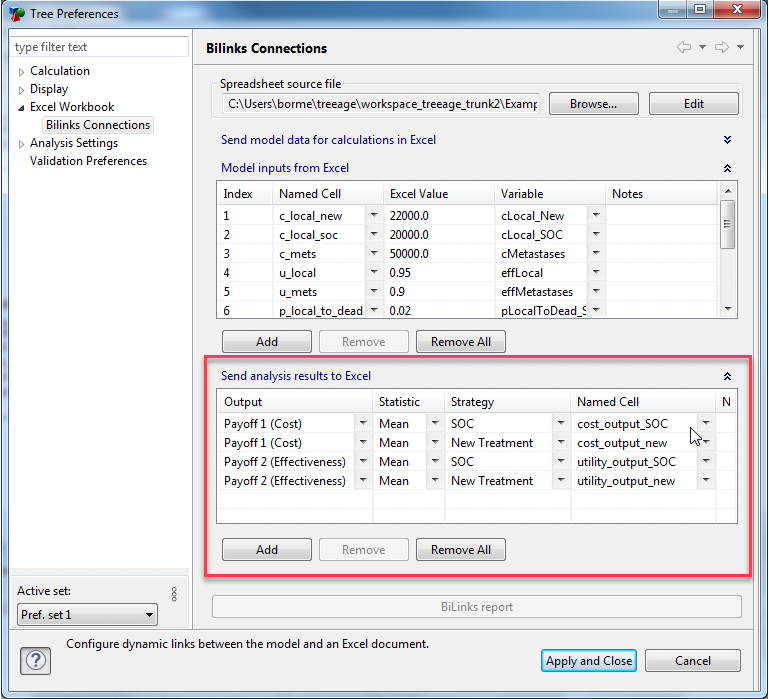Screen dimensions: 769x699
Task: Open Strategy dropdown for cost_output_SOC row
Action: 561,423
